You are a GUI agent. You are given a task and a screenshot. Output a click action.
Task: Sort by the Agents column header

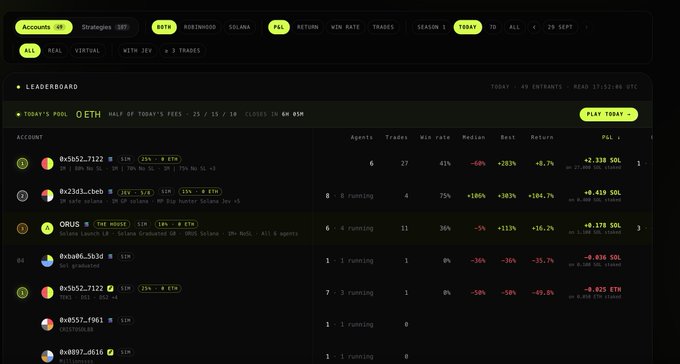pyautogui.click(x=362, y=137)
